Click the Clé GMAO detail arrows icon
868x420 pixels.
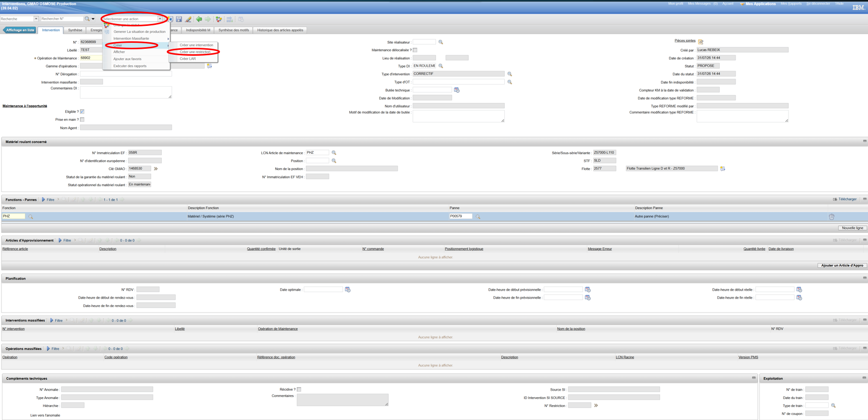click(156, 169)
